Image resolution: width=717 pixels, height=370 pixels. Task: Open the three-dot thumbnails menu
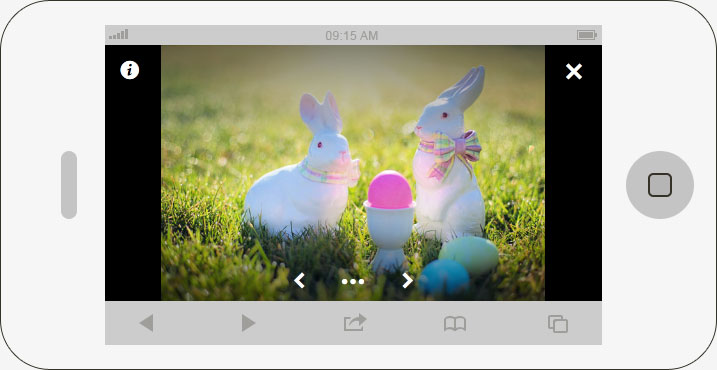pyautogui.click(x=353, y=281)
